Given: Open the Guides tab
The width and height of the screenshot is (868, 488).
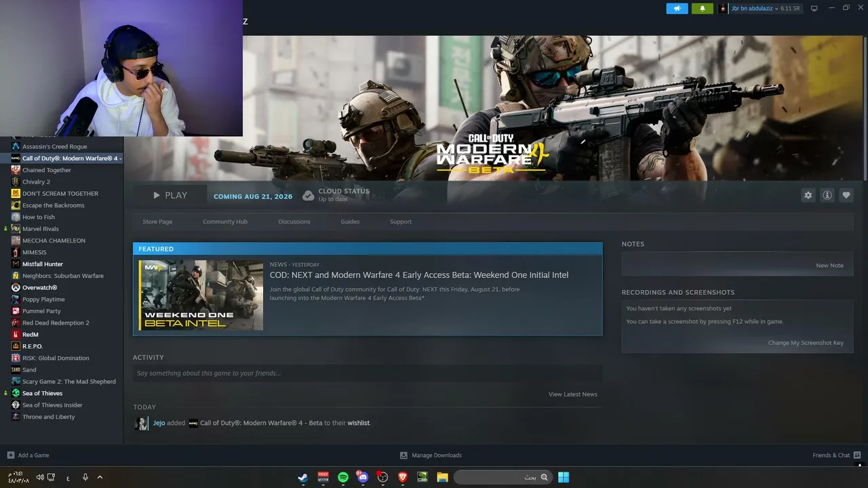Looking at the screenshot, I should (x=350, y=222).
